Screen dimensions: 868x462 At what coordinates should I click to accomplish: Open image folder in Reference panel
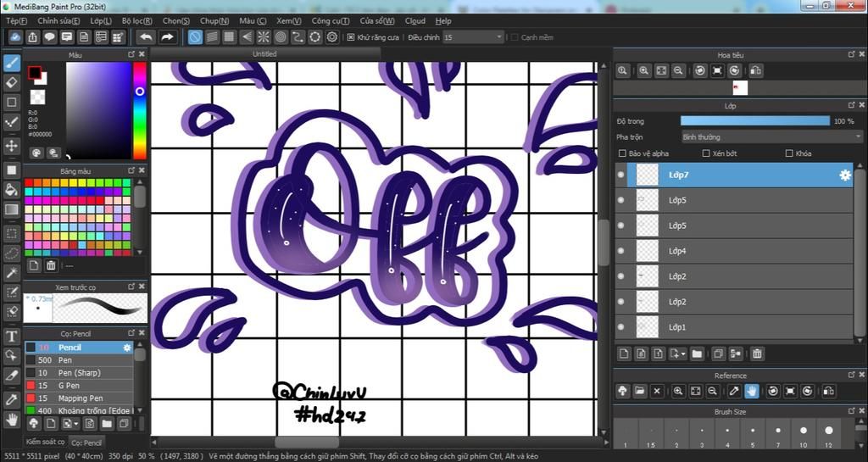[639, 391]
